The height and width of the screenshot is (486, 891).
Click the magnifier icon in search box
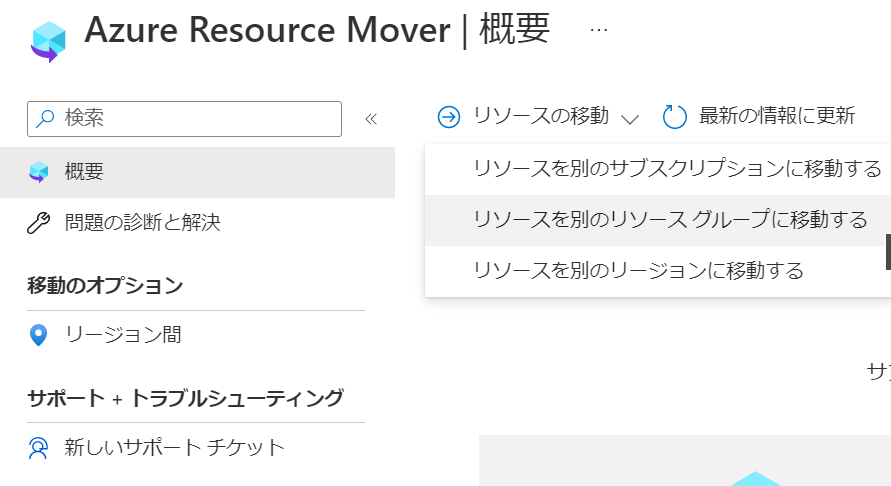click(x=45, y=118)
